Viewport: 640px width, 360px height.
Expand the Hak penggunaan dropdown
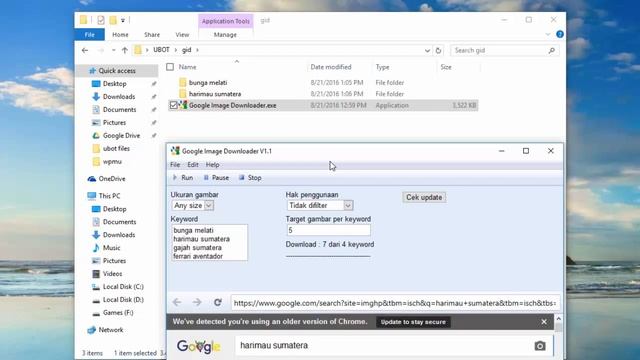pos(348,205)
